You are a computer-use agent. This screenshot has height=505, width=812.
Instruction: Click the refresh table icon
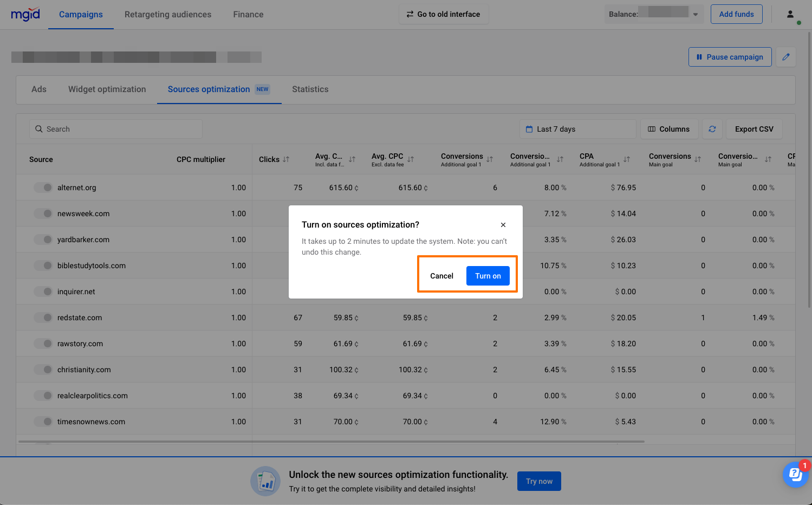pos(712,129)
